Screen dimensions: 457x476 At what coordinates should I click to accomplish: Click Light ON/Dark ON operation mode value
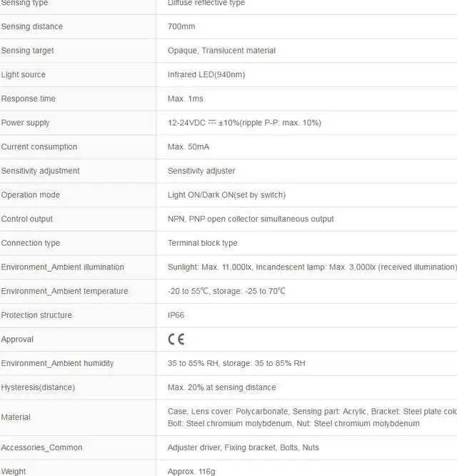click(226, 195)
